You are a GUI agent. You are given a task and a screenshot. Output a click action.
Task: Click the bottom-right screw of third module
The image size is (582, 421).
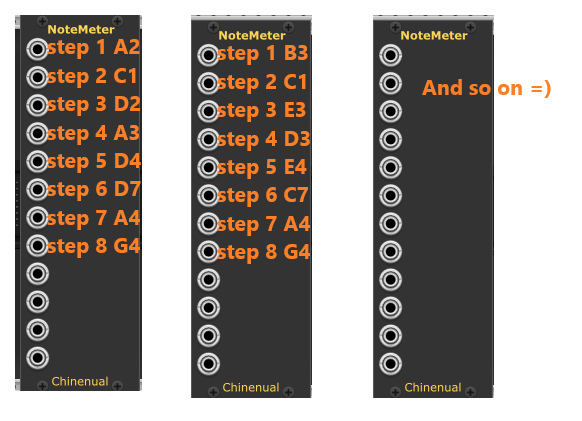coord(471,392)
